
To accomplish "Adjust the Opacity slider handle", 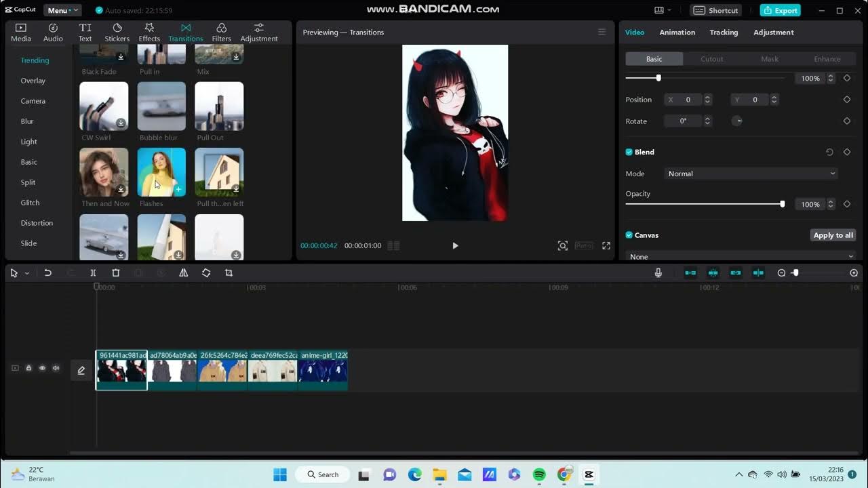I will pyautogui.click(x=782, y=204).
